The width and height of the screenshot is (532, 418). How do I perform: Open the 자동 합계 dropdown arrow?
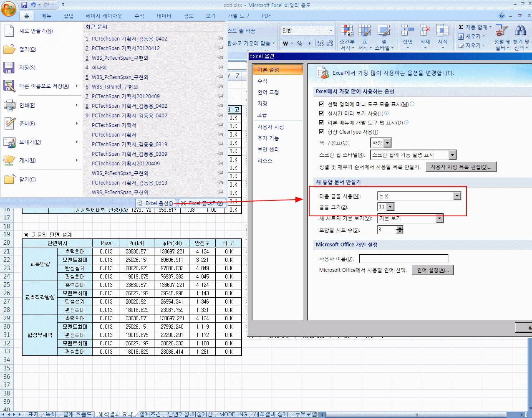coord(490,27)
